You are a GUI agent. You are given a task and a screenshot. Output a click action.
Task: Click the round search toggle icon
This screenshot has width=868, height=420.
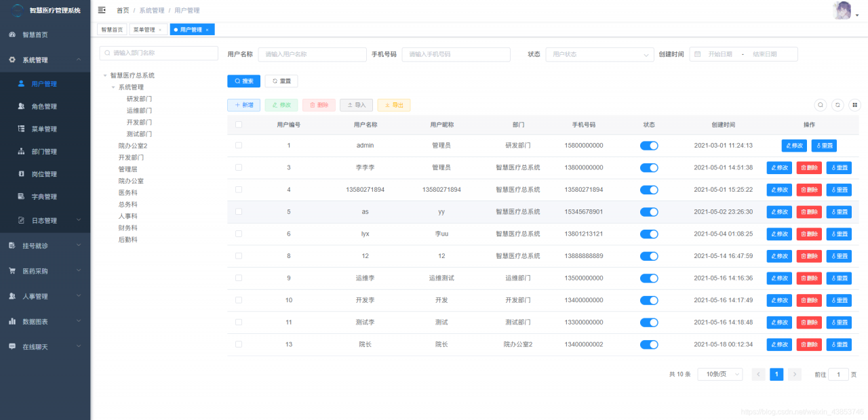[x=821, y=105]
